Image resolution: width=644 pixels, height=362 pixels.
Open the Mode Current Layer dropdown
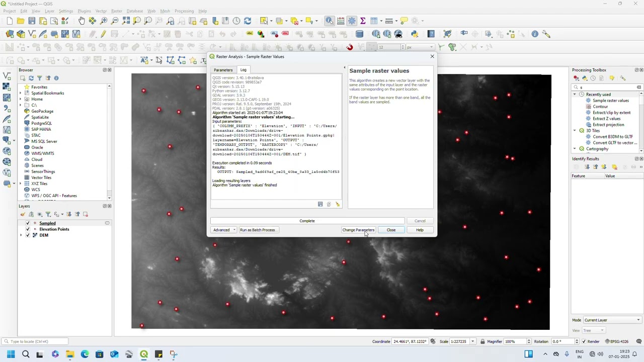tap(612, 320)
